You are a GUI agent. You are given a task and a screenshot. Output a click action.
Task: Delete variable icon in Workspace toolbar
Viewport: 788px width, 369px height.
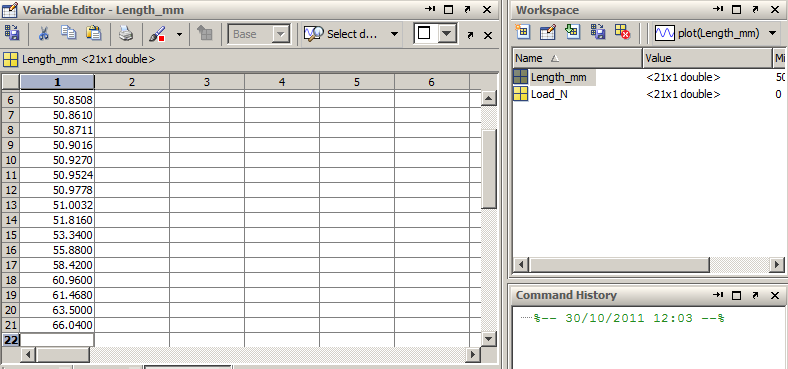click(x=623, y=32)
